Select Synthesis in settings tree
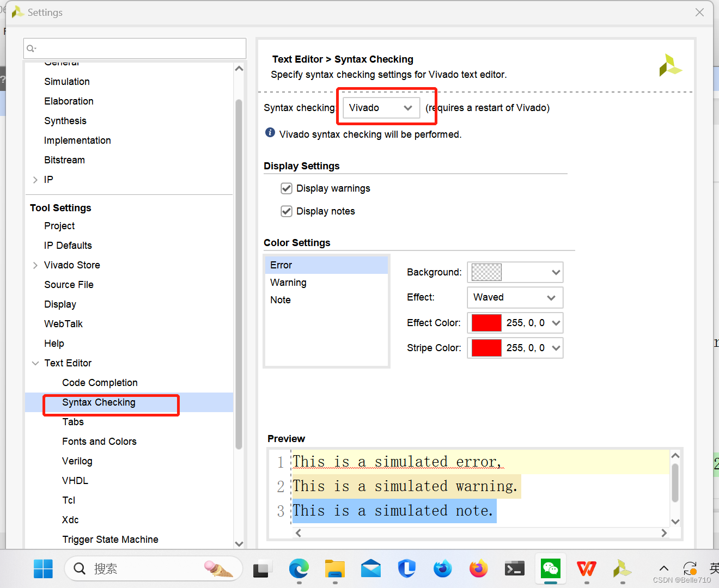 point(65,121)
